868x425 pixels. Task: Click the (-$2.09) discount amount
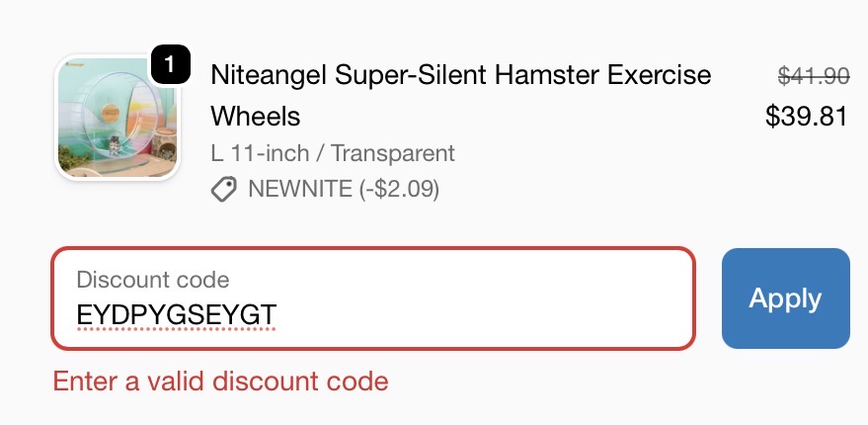399,189
